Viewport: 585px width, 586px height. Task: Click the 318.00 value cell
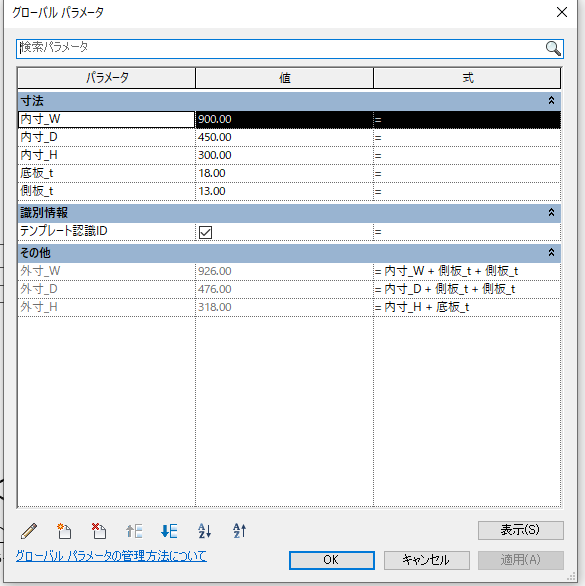[x=284, y=307]
